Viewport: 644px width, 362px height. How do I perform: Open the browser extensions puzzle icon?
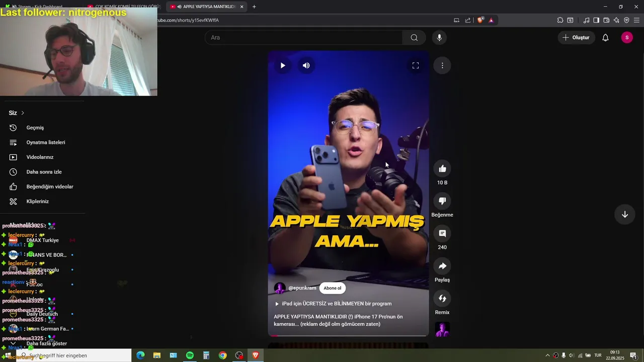pyautogui.click(x=560, y=20)
